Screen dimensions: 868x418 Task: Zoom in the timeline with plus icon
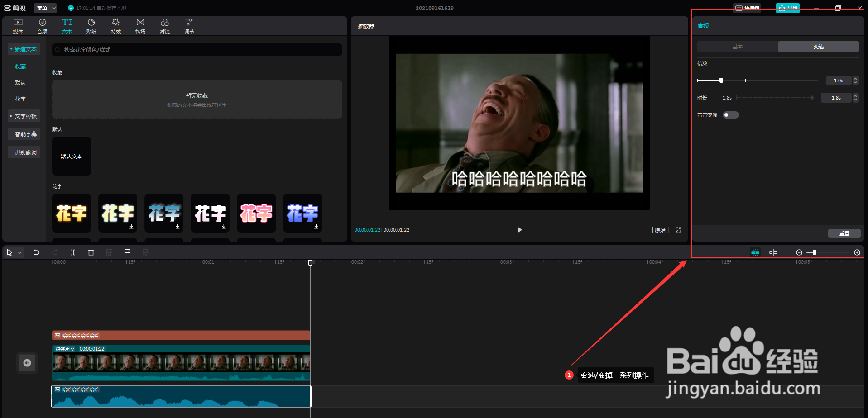point(857,252)
